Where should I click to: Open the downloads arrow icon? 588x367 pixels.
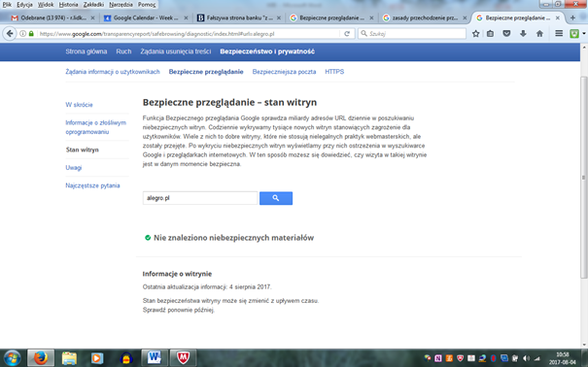pyautogui.click(x=523, y=34)
